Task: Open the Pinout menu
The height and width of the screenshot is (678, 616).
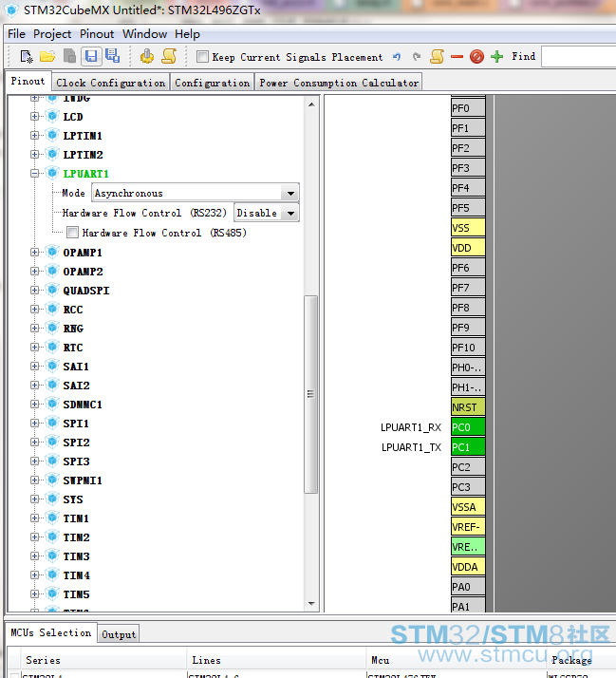Action: [97, 34]
